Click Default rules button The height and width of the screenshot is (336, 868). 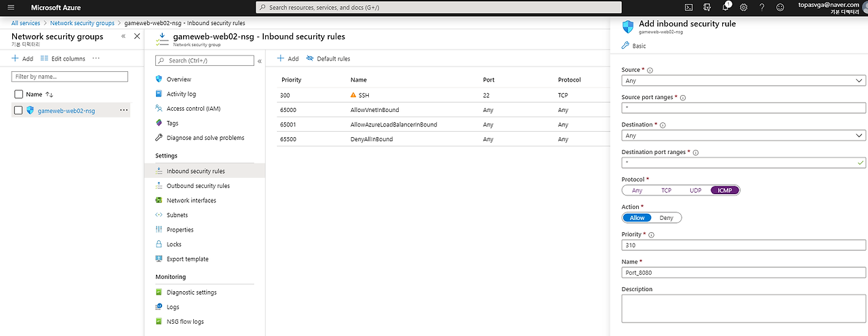pyautogui.click(x=328, y=59)
